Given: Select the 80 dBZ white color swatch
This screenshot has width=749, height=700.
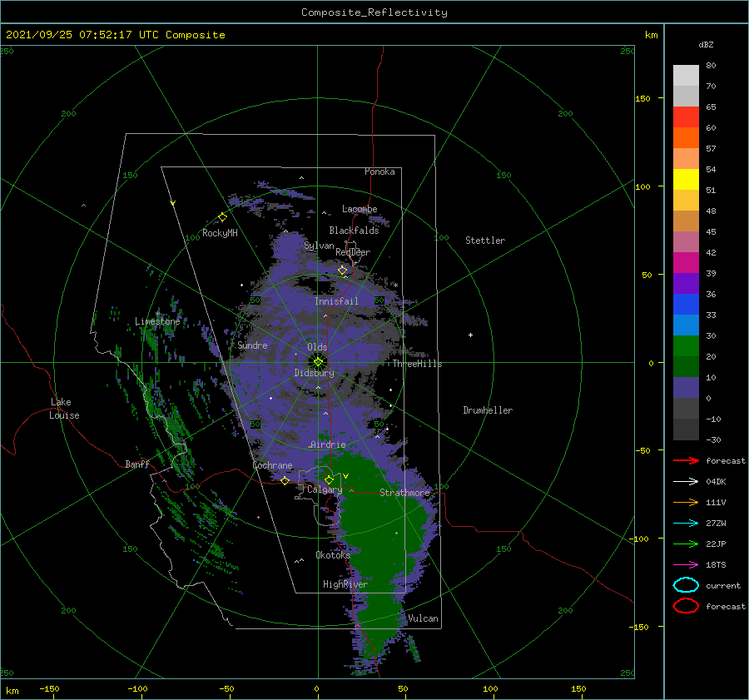Looking at the screenshot, I should click(686, 75).
